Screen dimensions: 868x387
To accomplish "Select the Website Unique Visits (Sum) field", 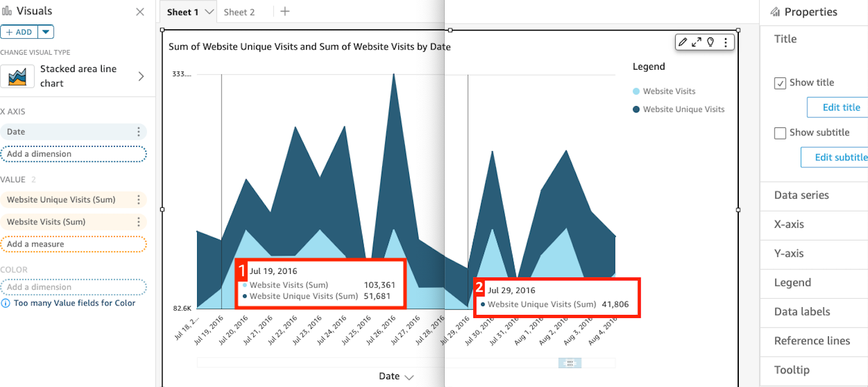I will coord(73,200).
